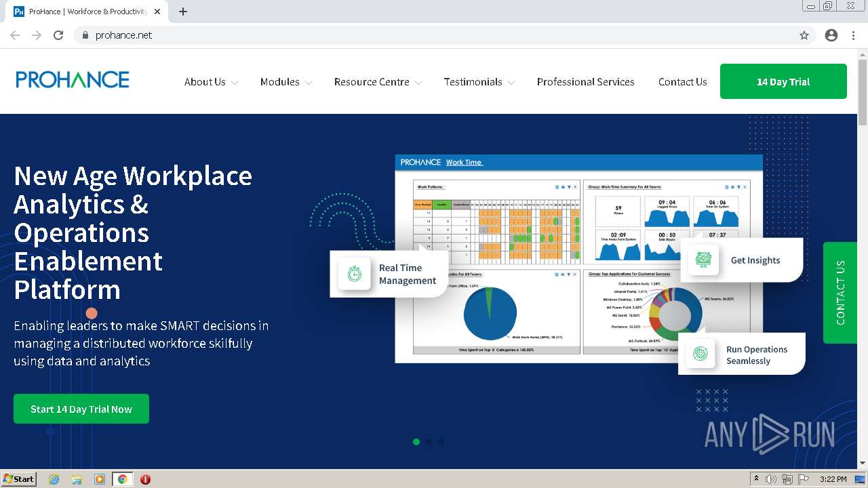Viewport: 868px width, 488px height.
Task: Show hidden system tray icons
Action: 756,479
